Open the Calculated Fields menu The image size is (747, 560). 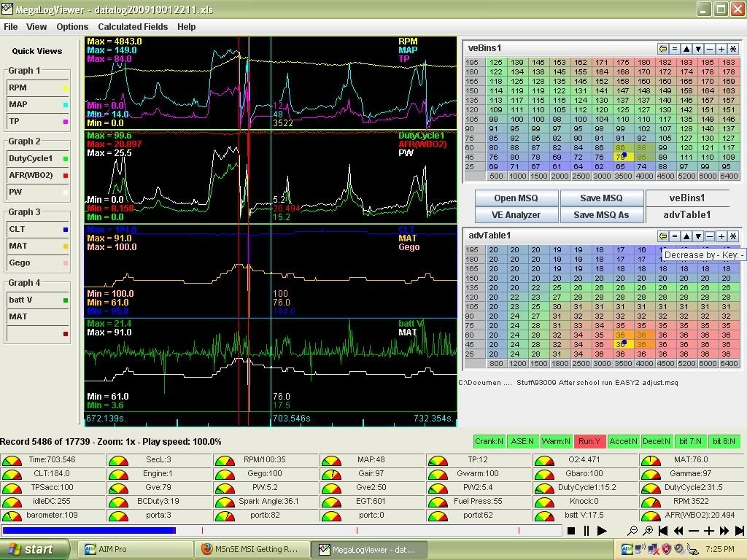(133, 26)
